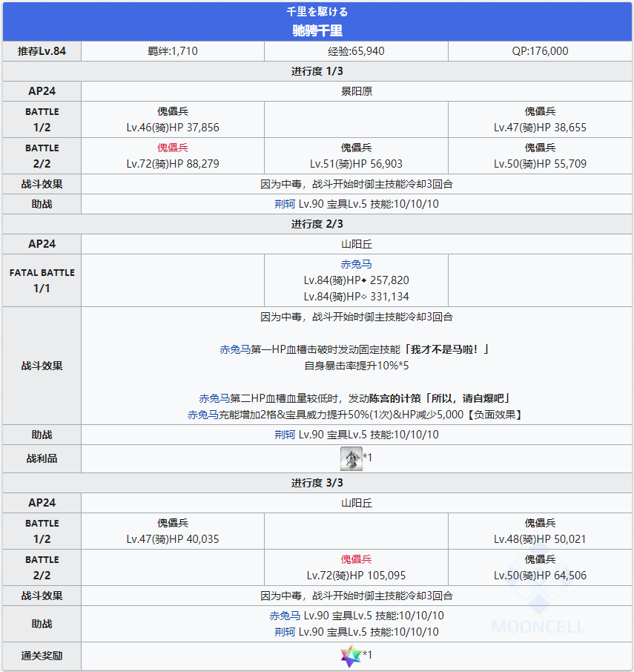634x672 pixels.
Task: Click 山阳丘 location in 进行度 3/3
Action: pos(357,503)
